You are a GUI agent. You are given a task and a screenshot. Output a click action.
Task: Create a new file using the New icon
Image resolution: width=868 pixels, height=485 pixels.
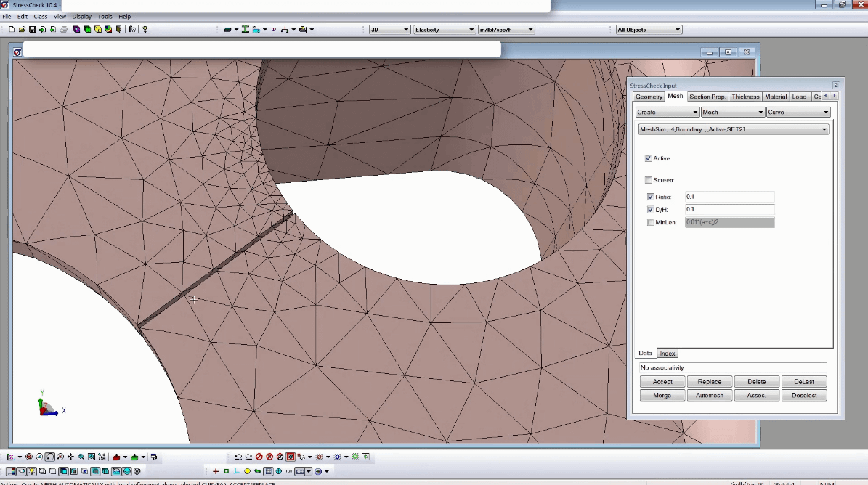click(x=12, y=30)
